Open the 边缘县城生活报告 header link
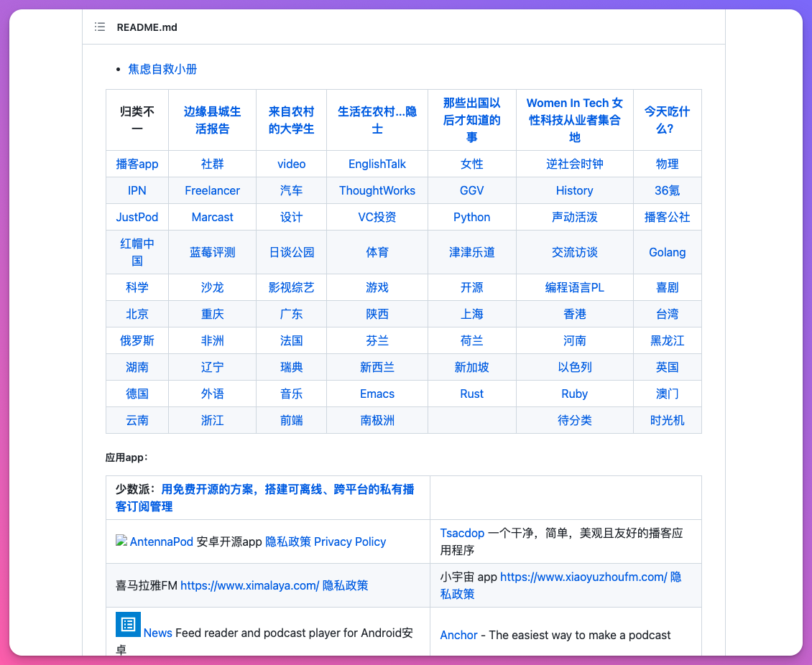This screenshot has height=665, width=812. tap(212, 120)
